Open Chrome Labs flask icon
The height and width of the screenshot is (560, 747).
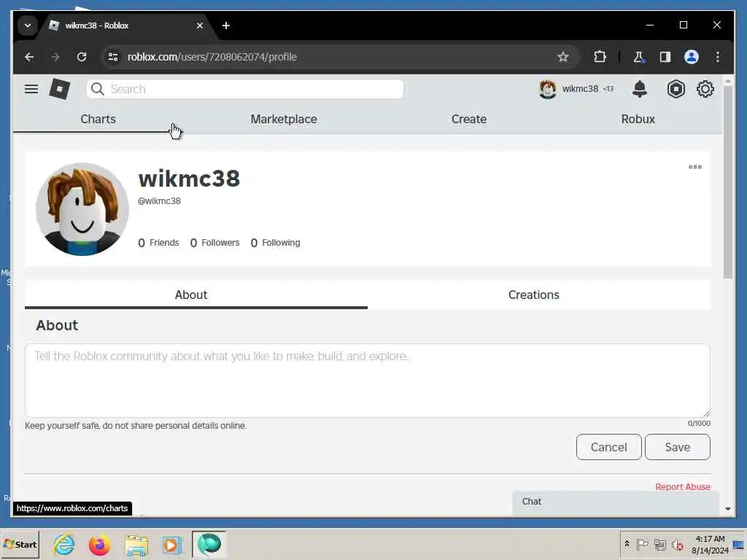638,57
